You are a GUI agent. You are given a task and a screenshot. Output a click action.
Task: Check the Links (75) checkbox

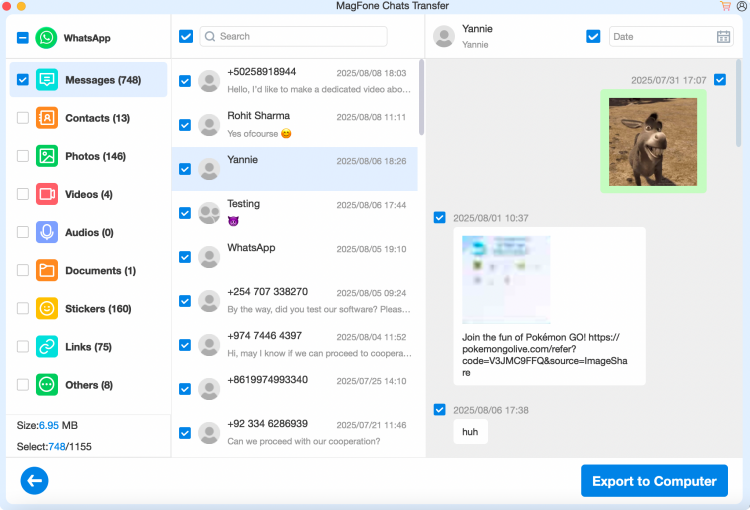(22, 346)
